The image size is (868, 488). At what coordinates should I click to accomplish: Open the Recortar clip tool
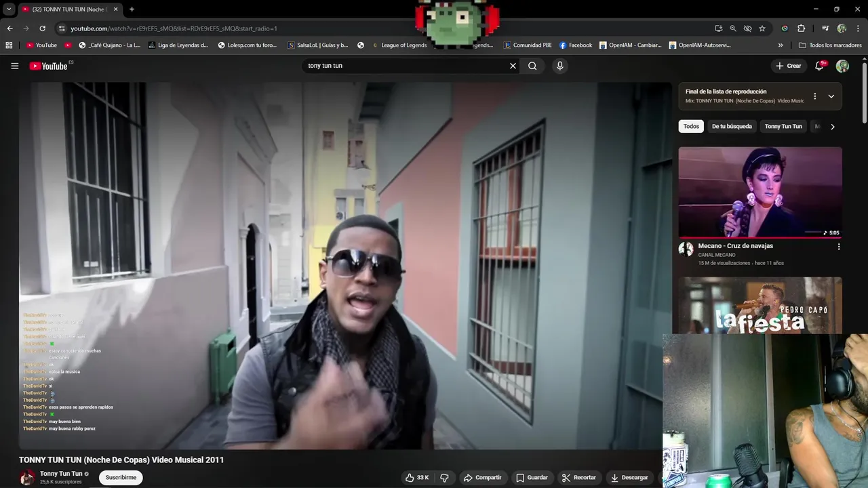[578, 478]
